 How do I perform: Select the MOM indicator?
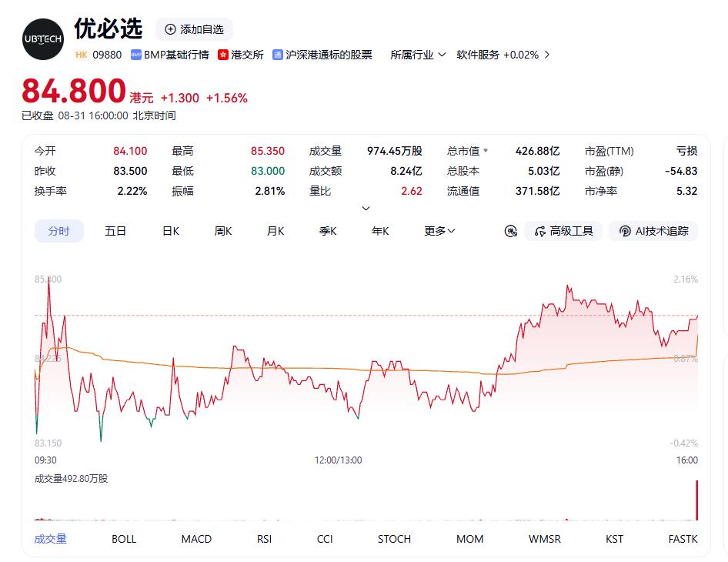point(470,539)
